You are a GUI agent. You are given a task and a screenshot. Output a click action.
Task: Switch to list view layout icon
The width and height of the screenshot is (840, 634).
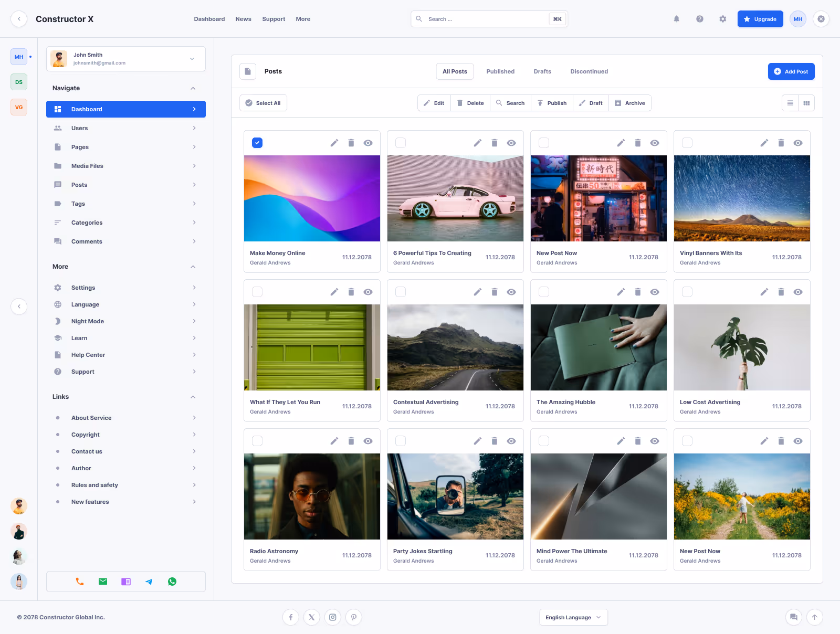(790, 103)
